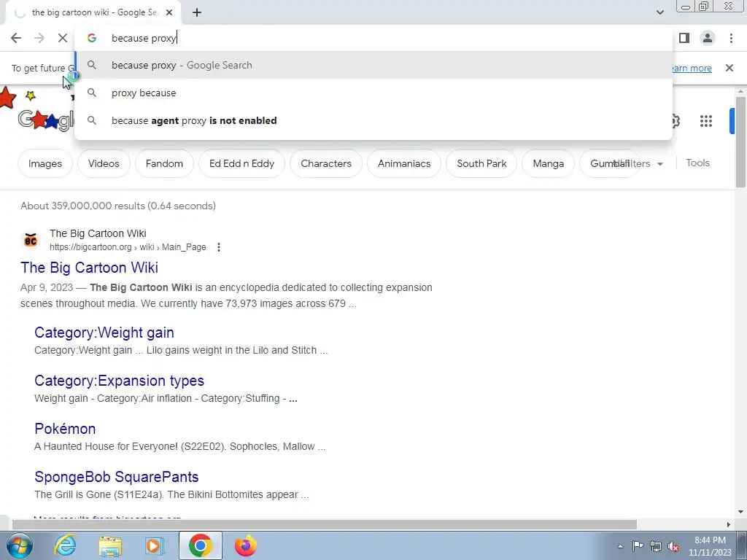The height and width of the screenshot is (560, 747).
Task: Select the Animaniacs filter chip
Action: pos(404,163)
